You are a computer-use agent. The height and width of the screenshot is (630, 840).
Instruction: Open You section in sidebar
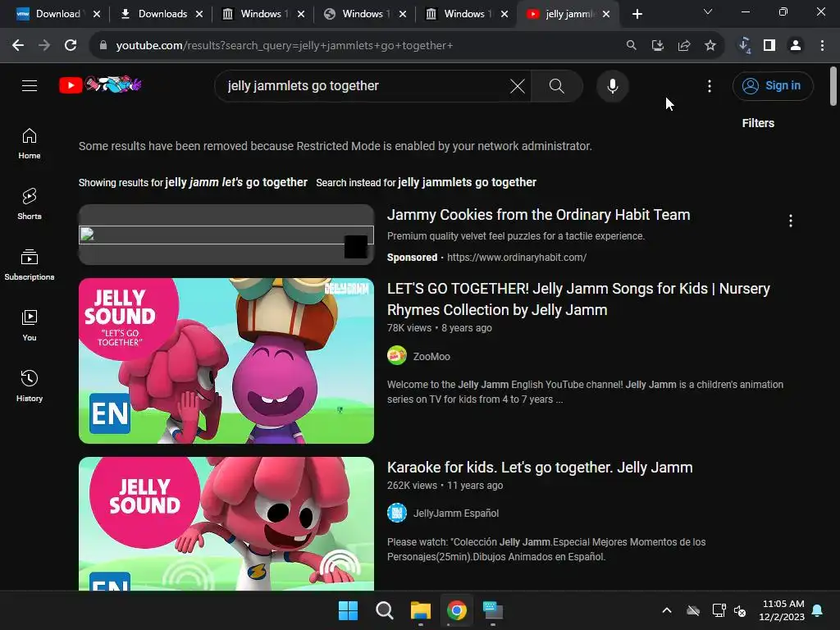(x=30, y=325)
